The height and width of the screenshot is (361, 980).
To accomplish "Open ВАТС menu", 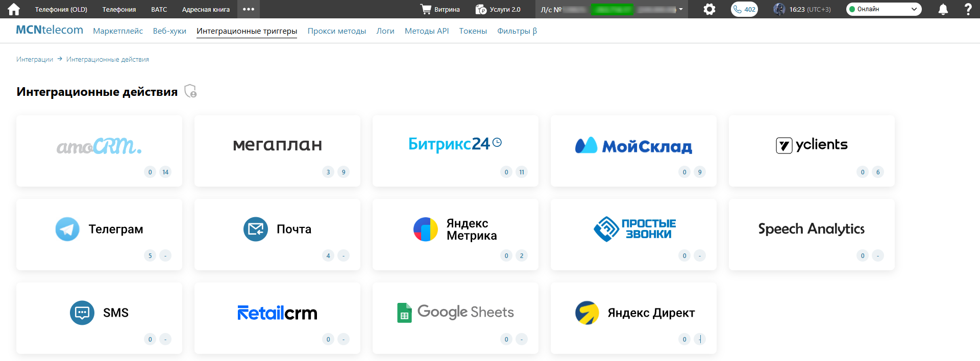I will click(159, 9).
